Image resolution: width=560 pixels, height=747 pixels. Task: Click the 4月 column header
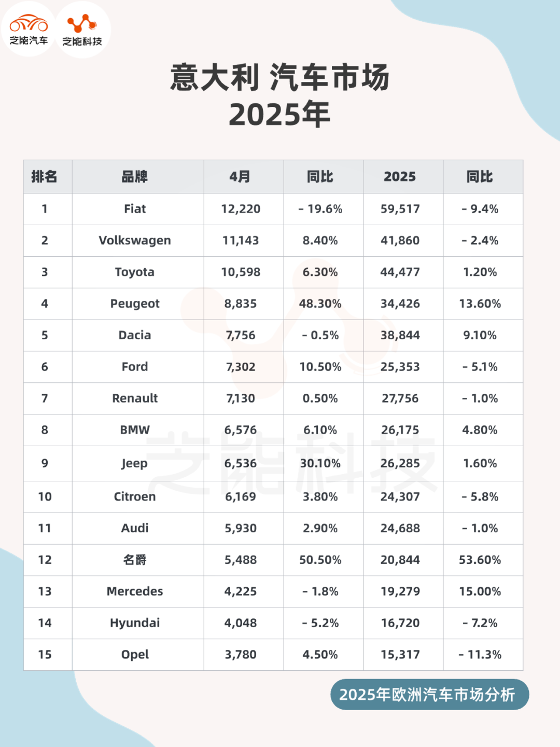241,177
